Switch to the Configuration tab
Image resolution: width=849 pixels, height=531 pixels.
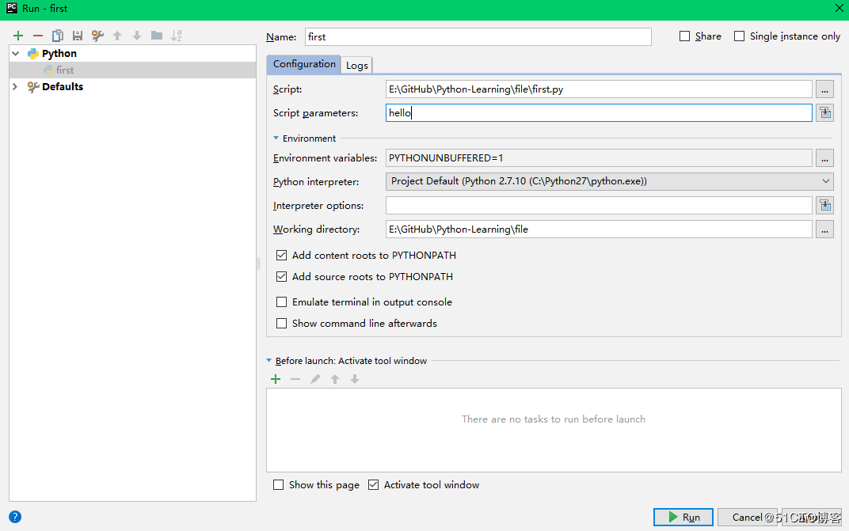[304, 64]
